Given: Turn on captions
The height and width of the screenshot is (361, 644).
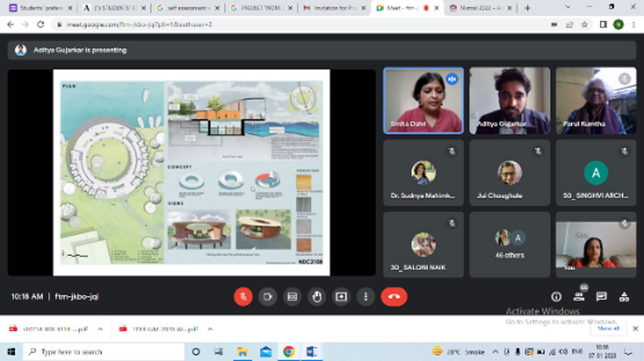Looking at the screenshot, I should coord(292,297).
